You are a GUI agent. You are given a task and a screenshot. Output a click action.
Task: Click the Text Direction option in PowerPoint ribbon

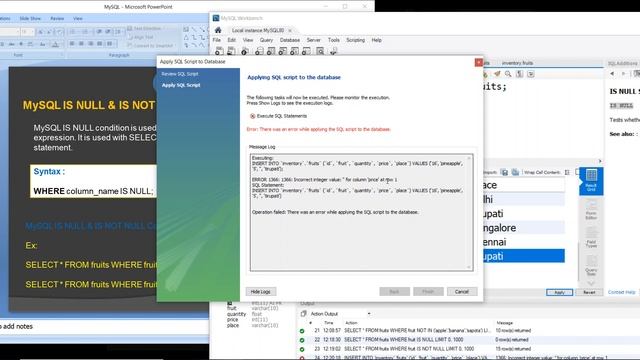(144, 28)
